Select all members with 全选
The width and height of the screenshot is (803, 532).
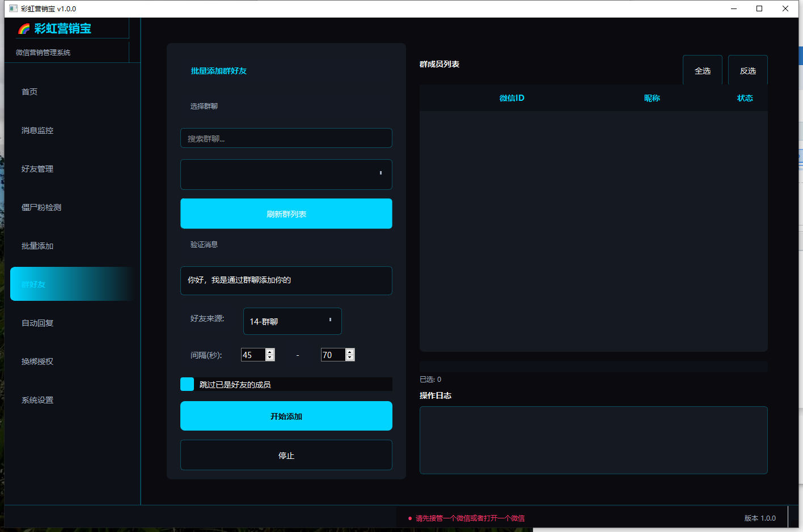703,70
